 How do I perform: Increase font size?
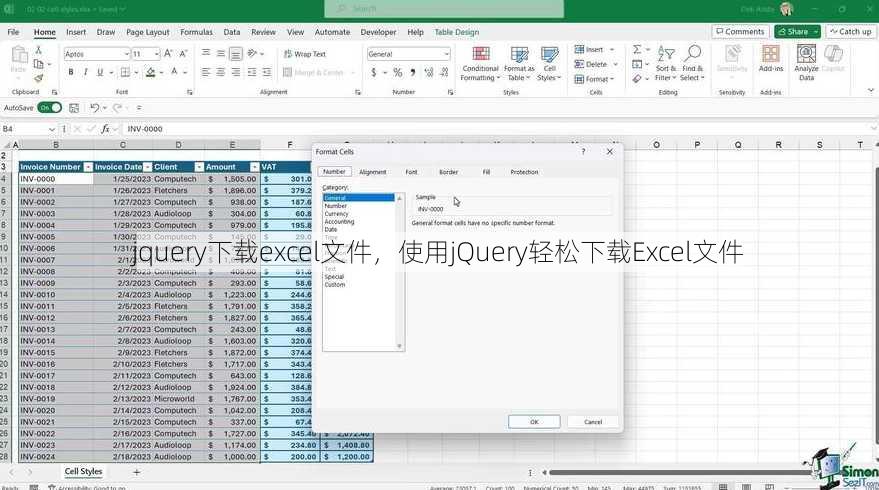tap(168, 54)
